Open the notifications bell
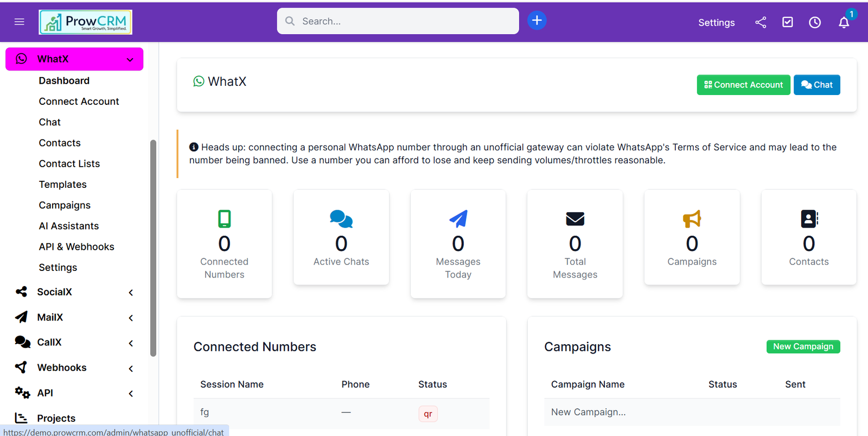This screenshot has height=436, width=868. click(844, 22)
